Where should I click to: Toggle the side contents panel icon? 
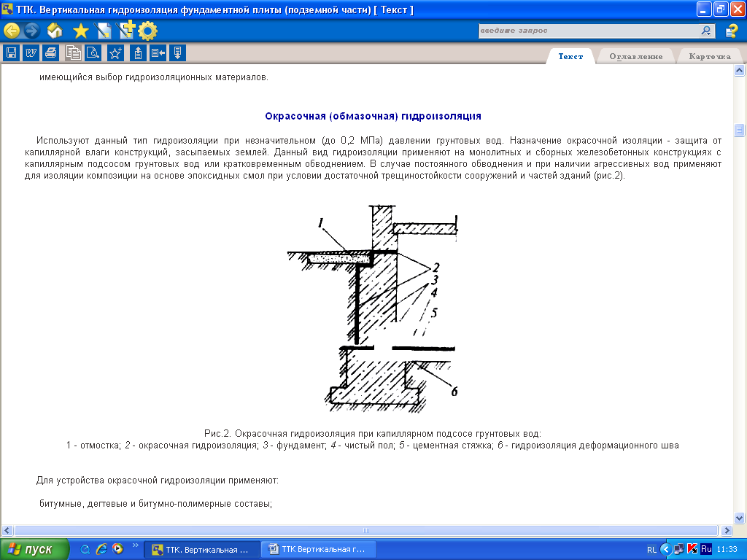(158, 52)
